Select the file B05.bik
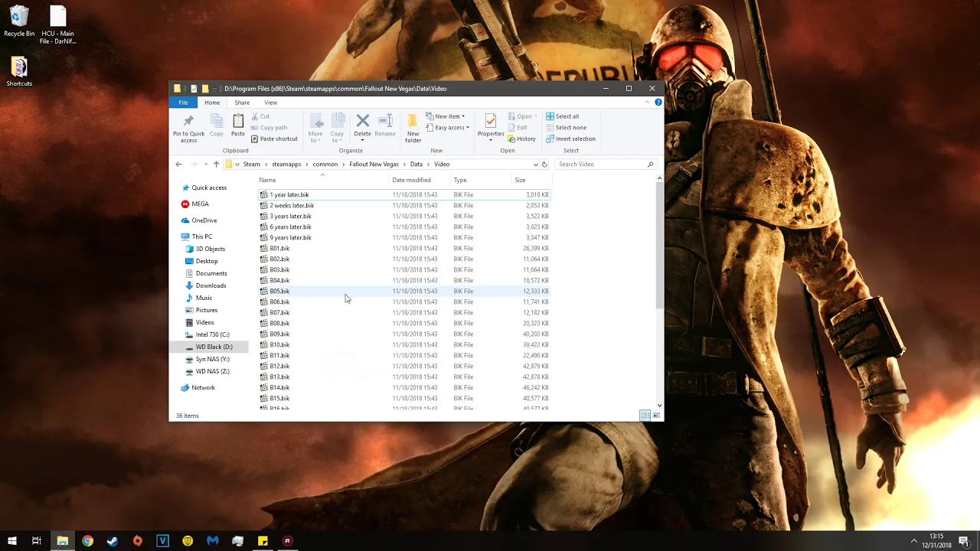 point(404,291)
